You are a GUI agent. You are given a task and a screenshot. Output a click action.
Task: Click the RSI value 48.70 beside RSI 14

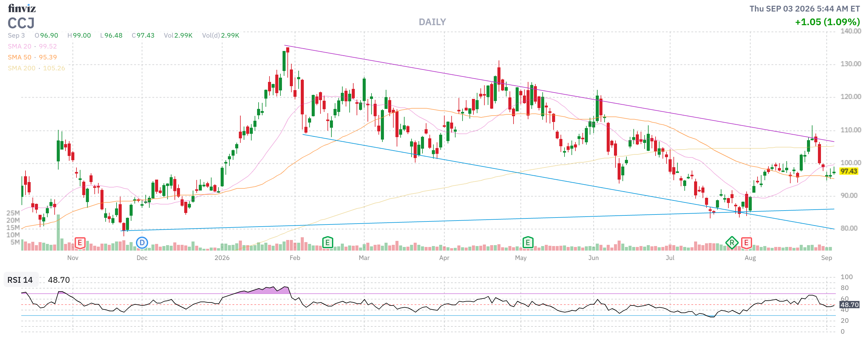click(59, 280)
